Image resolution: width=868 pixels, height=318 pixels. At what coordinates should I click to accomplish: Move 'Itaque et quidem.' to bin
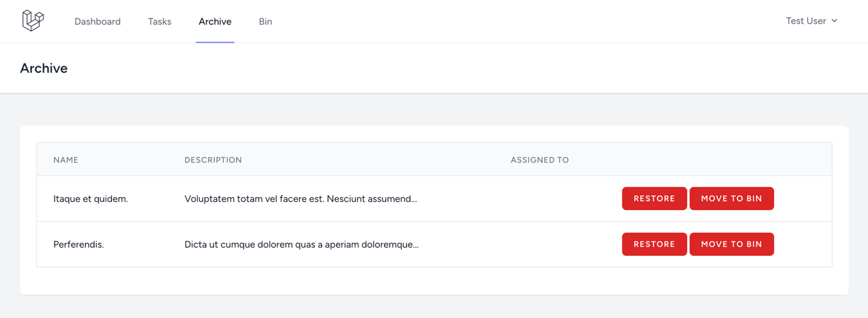[731, 199]
